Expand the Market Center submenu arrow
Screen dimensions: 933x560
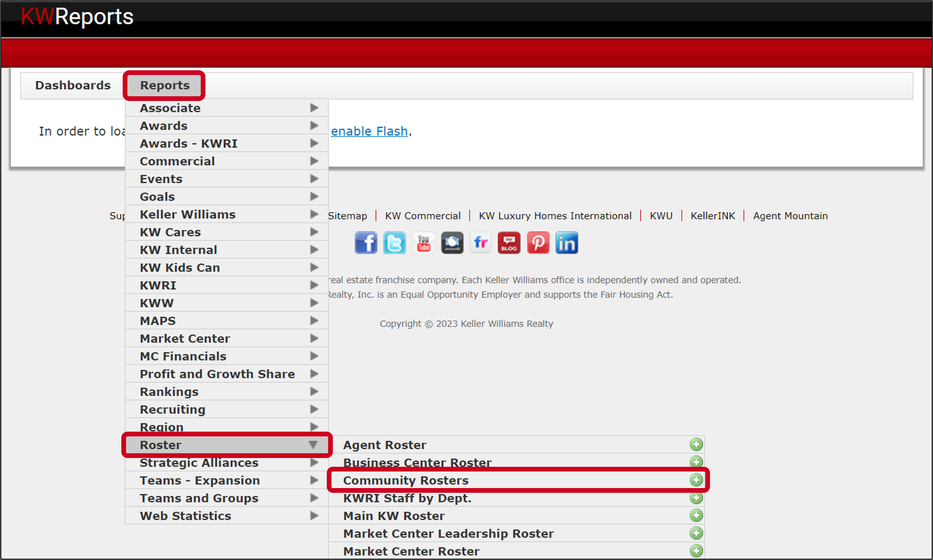[314, 338]
